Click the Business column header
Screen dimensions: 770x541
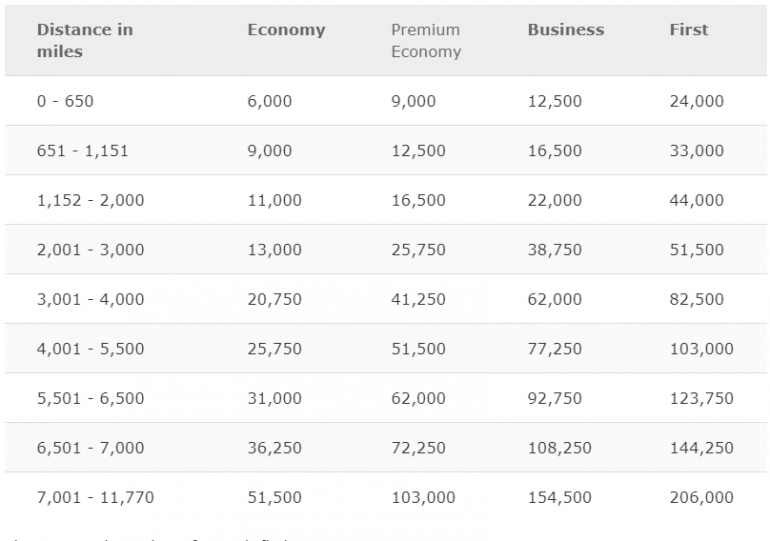coord(566,30)
